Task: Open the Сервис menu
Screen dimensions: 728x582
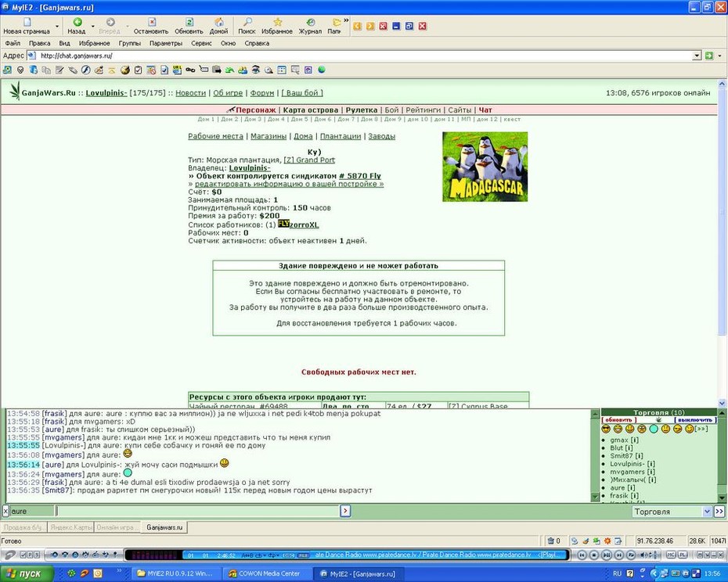Action: tap(201, 43)
